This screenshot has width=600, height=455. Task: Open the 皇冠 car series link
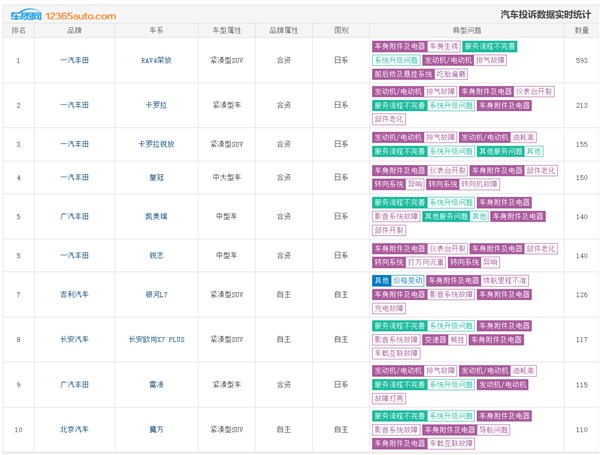click(x=156, y=178)
